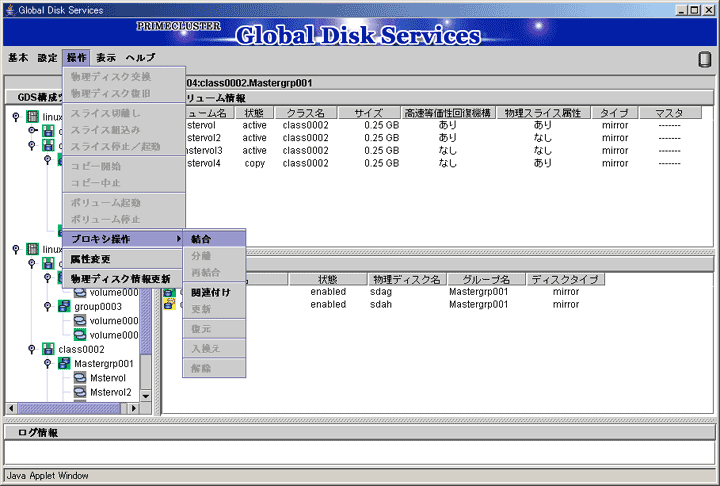Screen dimensions: 720x486
Task: Expand the proxy operation (プロキシ操作) submenu arrow
Action: pos(178,238)
